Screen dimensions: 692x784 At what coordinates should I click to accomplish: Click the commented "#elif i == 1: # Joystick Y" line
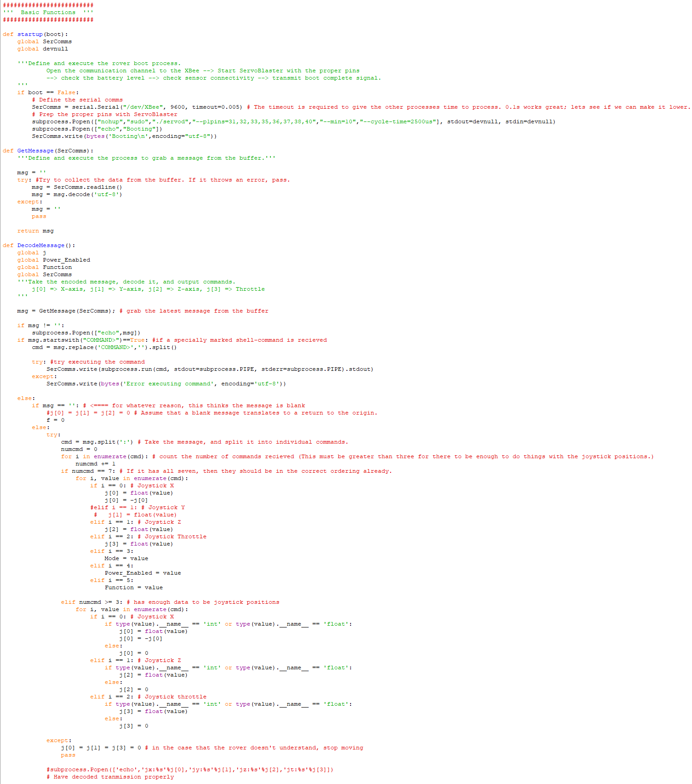pos(137,507)
